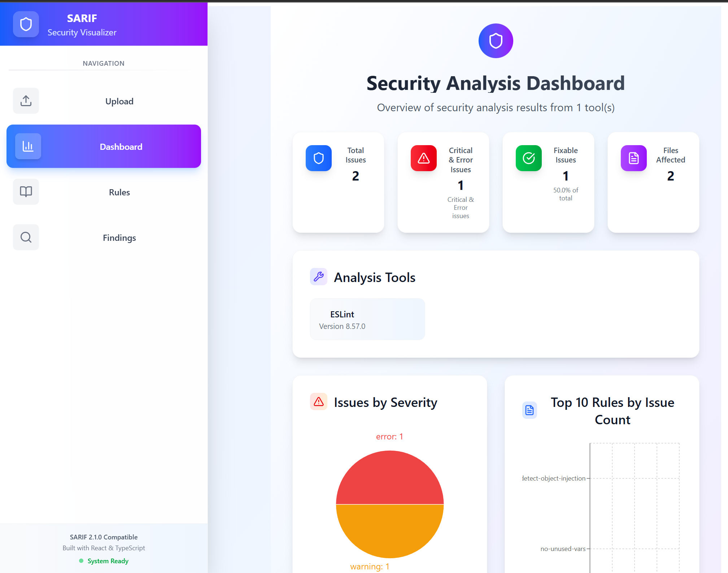Click the red alert icon on Critical & Error card
Screen dimensions: 728x573
coord(423,158)
